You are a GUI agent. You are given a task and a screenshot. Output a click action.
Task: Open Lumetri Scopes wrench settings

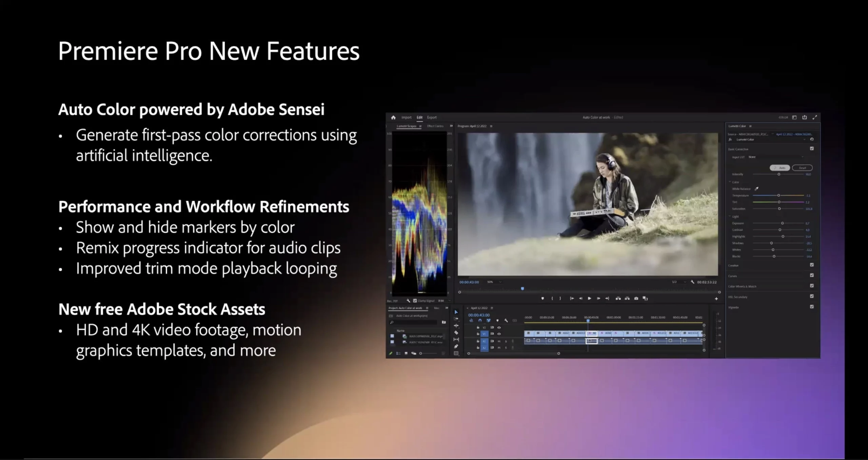point(408,301)
